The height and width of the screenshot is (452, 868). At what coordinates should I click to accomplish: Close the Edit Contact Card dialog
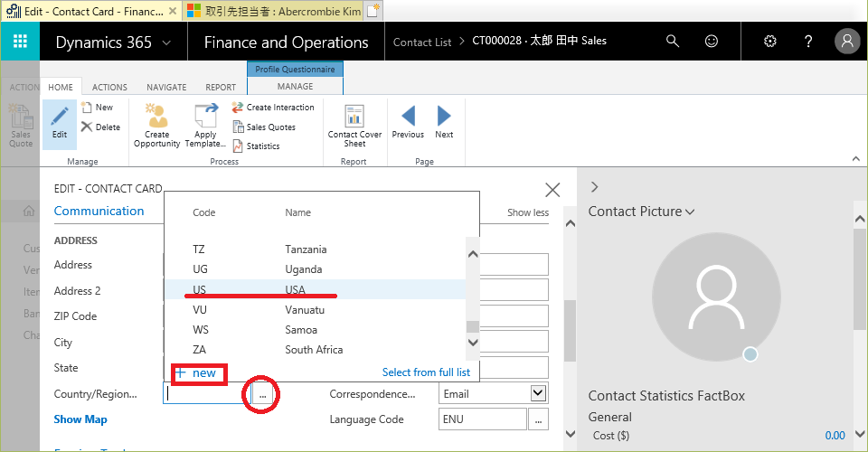tap(552, 190)
